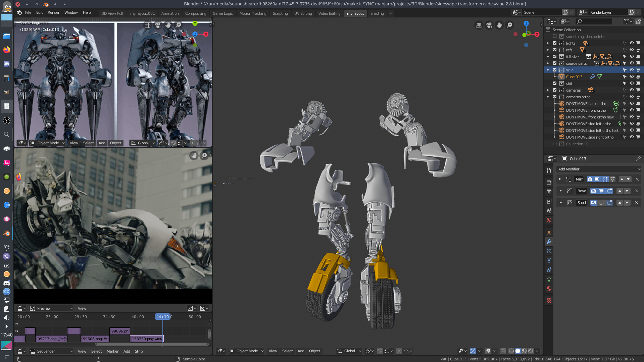This screenshot has height=362, width=644.
Task: Expand the Mirror modifier panel
Action: point(560,179)
